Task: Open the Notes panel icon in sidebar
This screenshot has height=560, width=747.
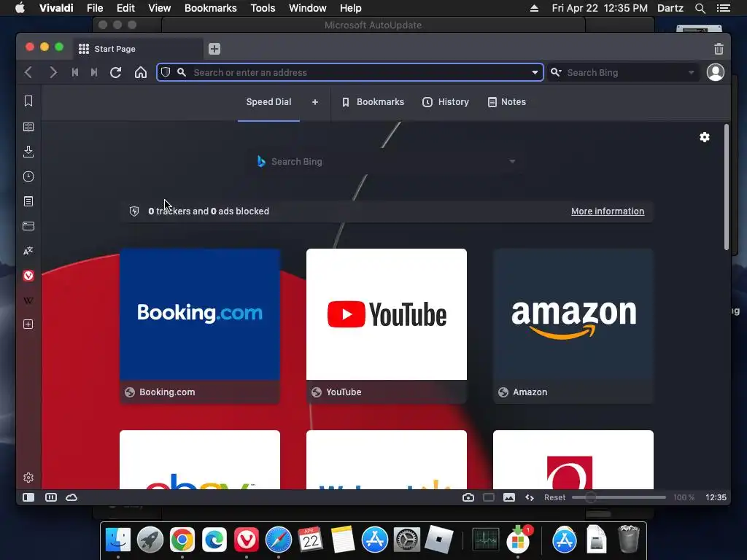Action: click(x=28, y=201)
